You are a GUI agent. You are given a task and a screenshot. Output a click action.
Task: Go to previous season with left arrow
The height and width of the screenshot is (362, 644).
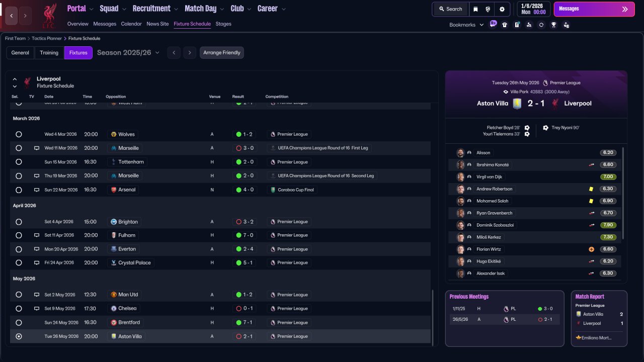174,53
